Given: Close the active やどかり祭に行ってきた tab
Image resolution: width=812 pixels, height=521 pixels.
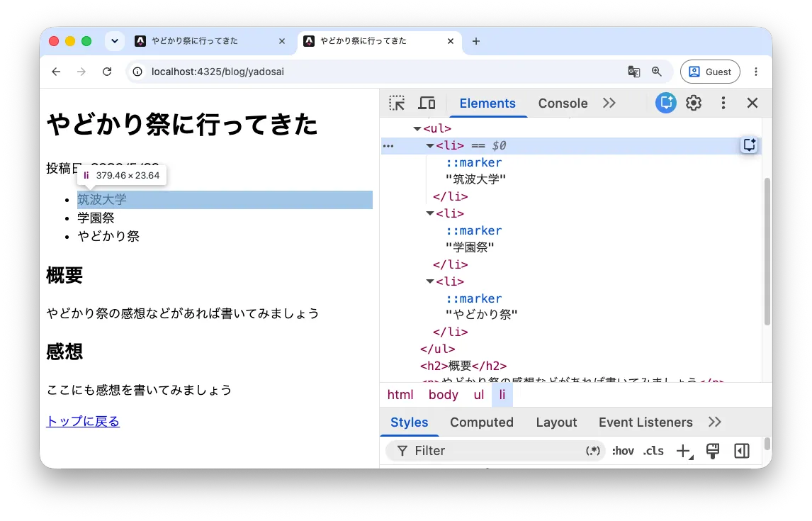Looking at the screenshot, I should 451,41.
